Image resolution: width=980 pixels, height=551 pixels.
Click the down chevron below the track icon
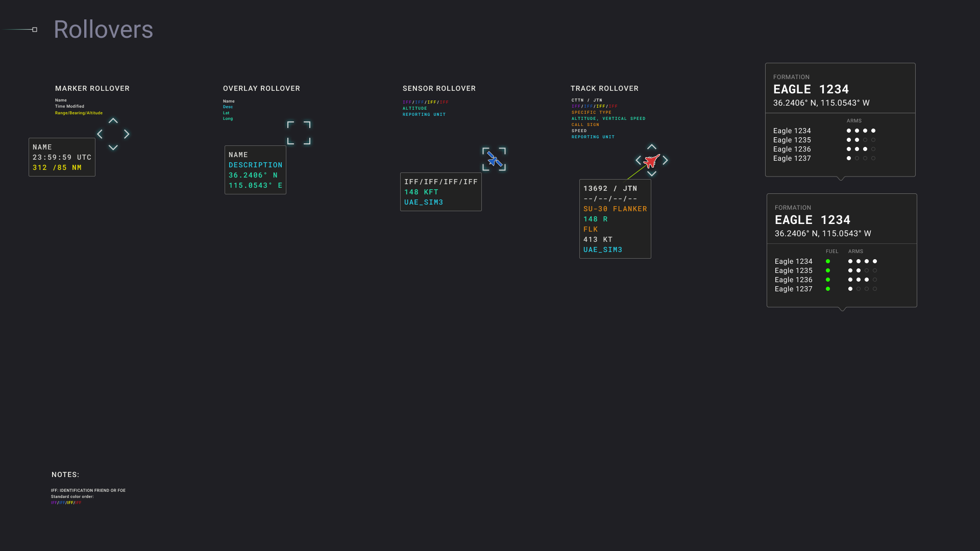click(652, 173)
